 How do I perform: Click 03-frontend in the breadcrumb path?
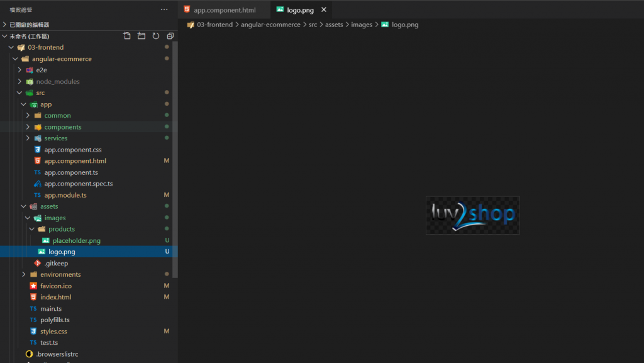pos(215,25)
